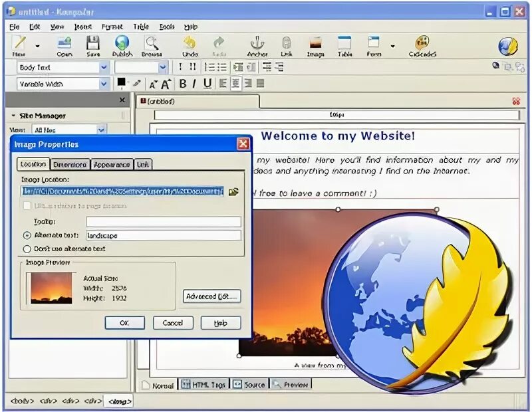Collapse the Site Manager header arrow

point(13,116)
